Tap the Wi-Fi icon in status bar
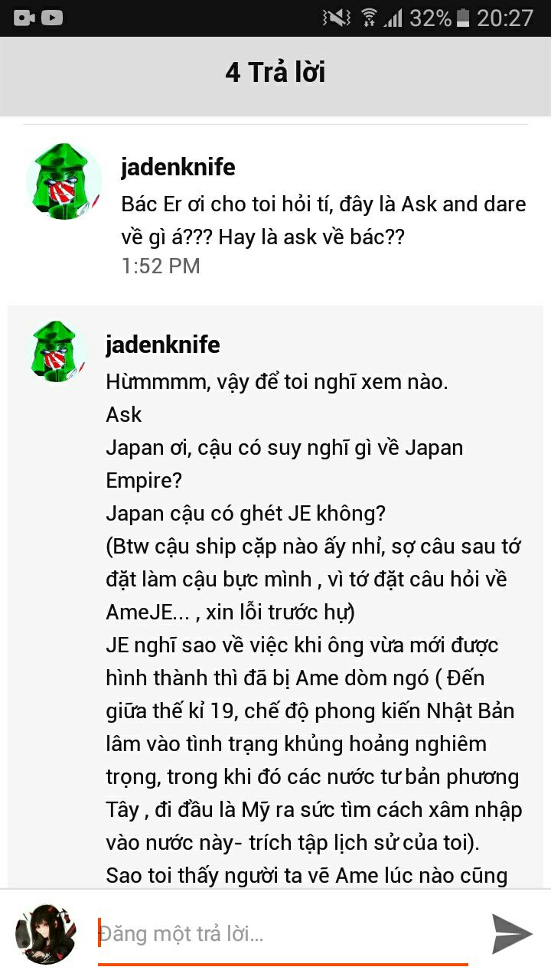The height and width of the screenshot is (980, 551). tap(370, 17)
